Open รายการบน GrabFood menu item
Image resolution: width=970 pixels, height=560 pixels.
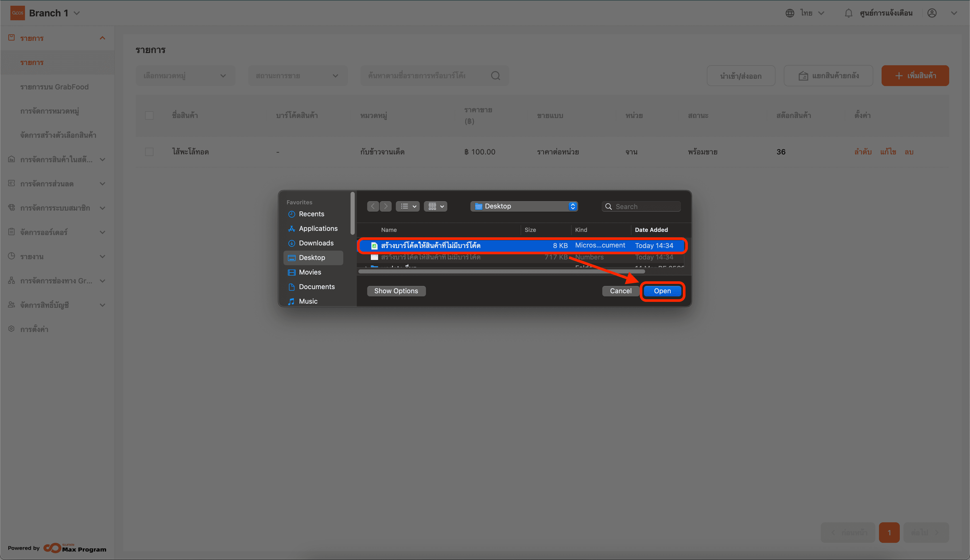click(54, 87)
